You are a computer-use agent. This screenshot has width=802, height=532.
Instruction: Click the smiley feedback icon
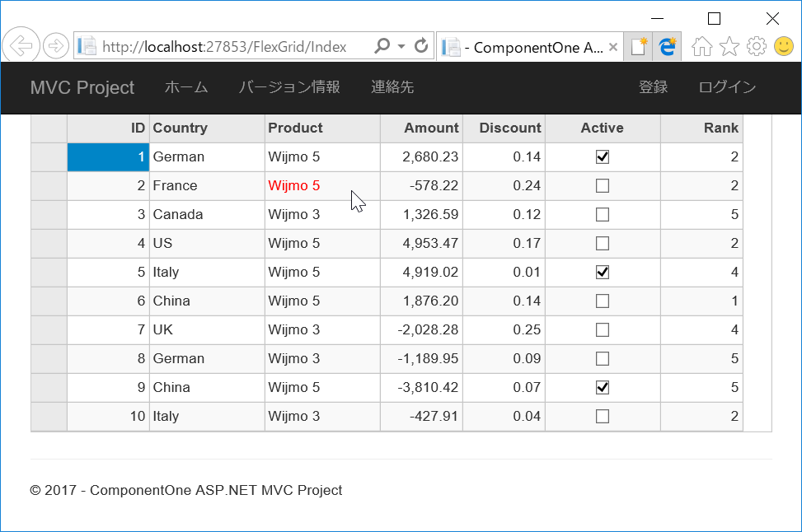click(x=784, y=46)
